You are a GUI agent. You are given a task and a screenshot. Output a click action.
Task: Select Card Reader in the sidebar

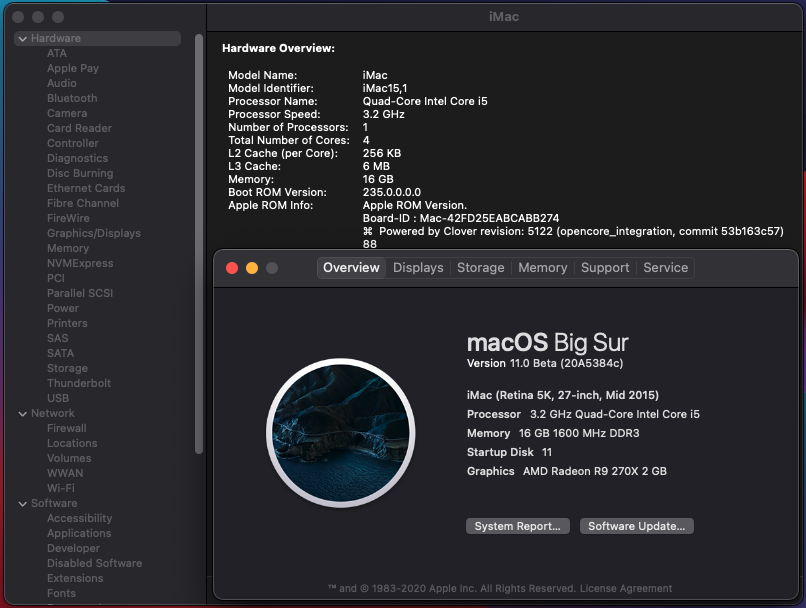(x=79, y=128)
